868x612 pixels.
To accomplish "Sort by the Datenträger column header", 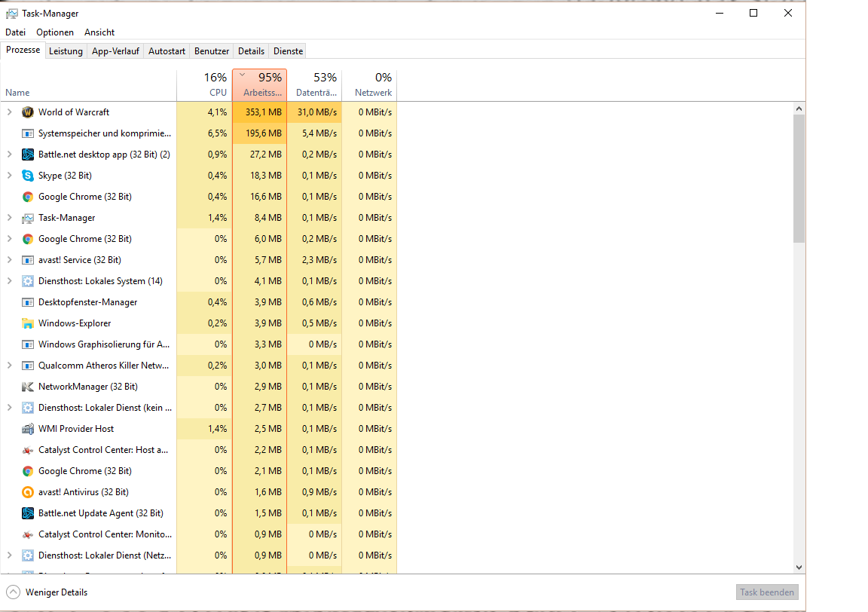I will 314,84.
